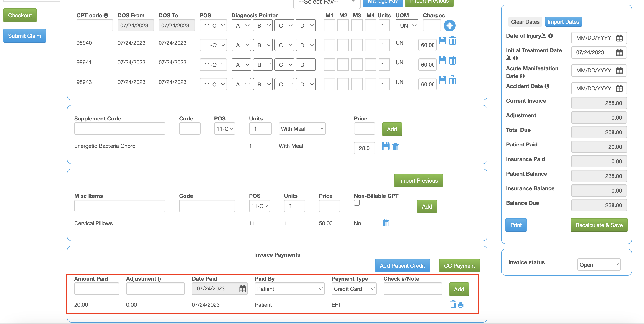Show info tooltip for Acute Manifestation Date

pos(522,76)
